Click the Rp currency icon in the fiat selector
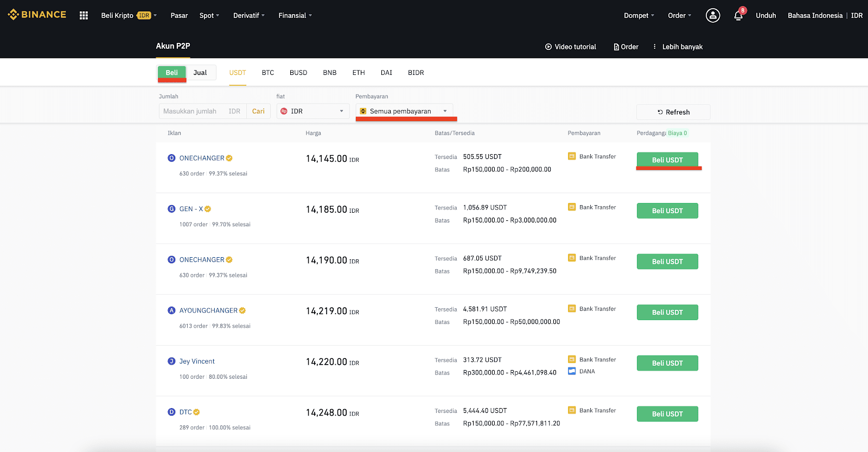 tap(284, 111)
